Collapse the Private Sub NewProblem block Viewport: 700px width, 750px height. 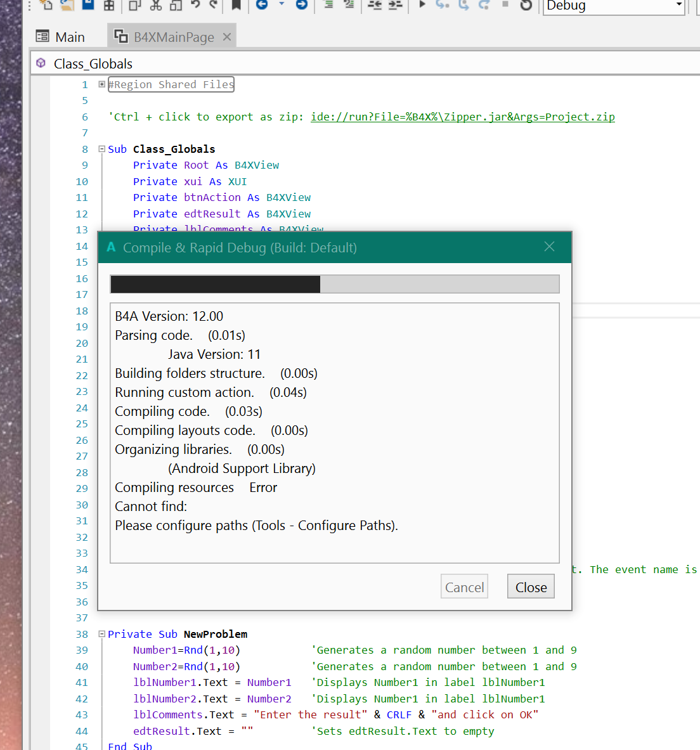pos(101,634)
